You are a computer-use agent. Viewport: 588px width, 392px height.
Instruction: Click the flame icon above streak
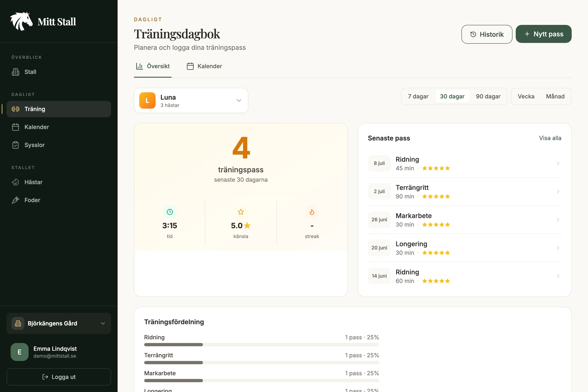312,212
